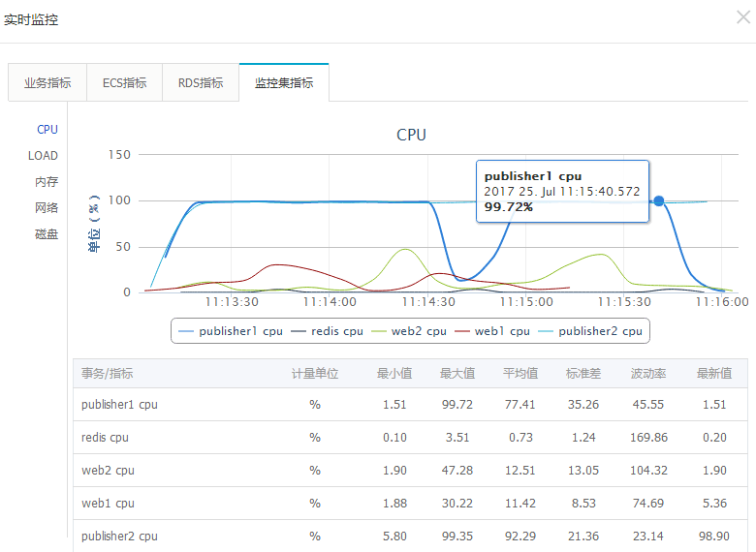Click the 计量单位 column header
The width and height of the screenshot is (756, 552).
coord(315,373)
